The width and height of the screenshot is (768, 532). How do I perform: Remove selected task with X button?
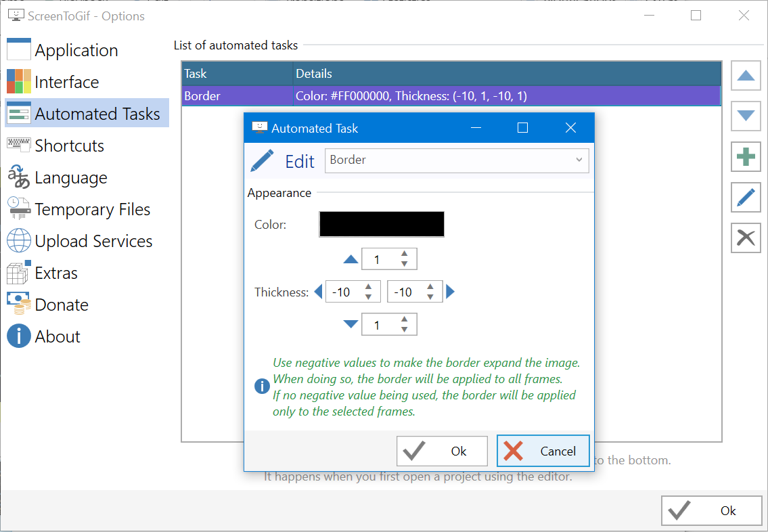(746, 238)
